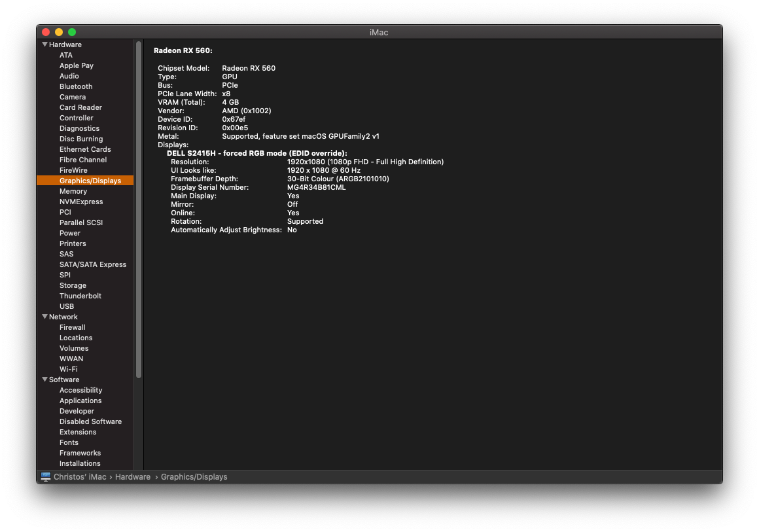The width and height of the screenshot is (759, 532).
Task: Zoom the window with green button
Action: tap(72, 32)
